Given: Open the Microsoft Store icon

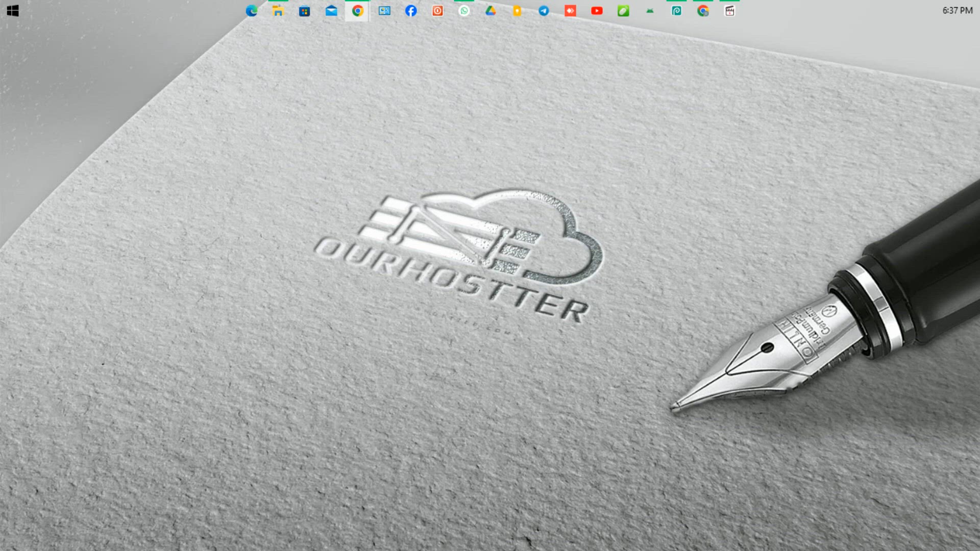Looking at the screenshot, I should (x=305, y=11).
